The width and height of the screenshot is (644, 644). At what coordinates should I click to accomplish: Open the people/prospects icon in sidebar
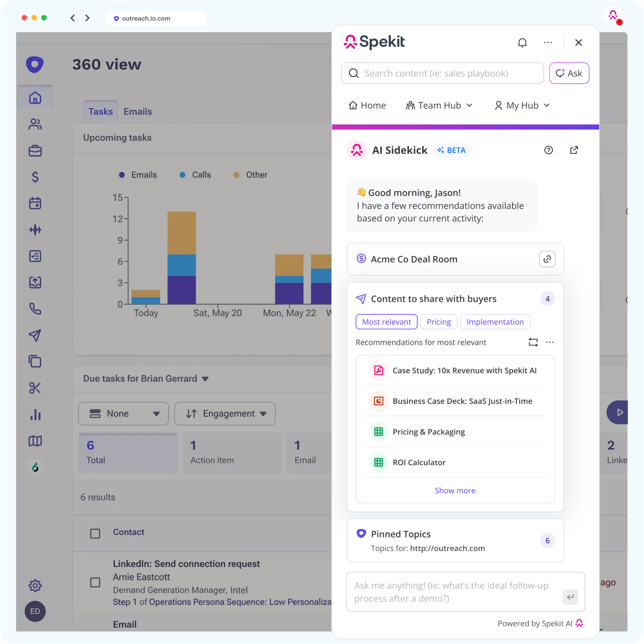35,124
